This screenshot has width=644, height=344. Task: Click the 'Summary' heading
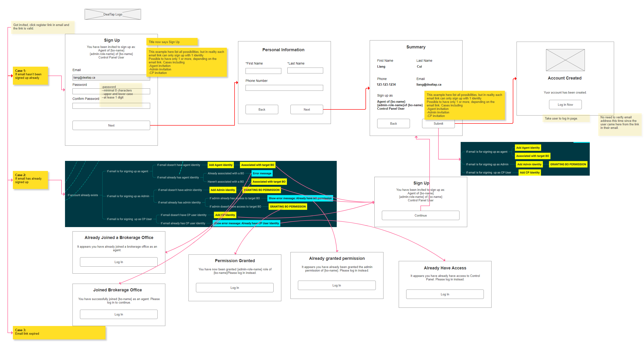[x=416, y=47]
